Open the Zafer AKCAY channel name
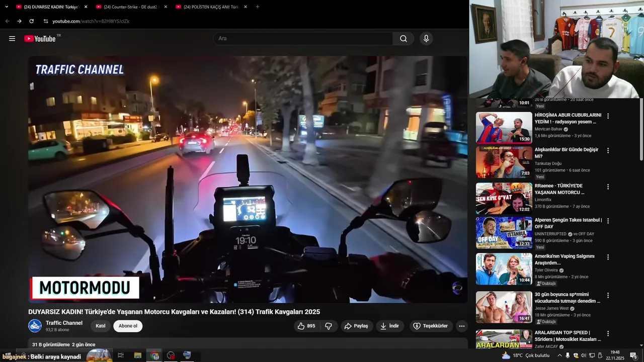 point(546,346)
